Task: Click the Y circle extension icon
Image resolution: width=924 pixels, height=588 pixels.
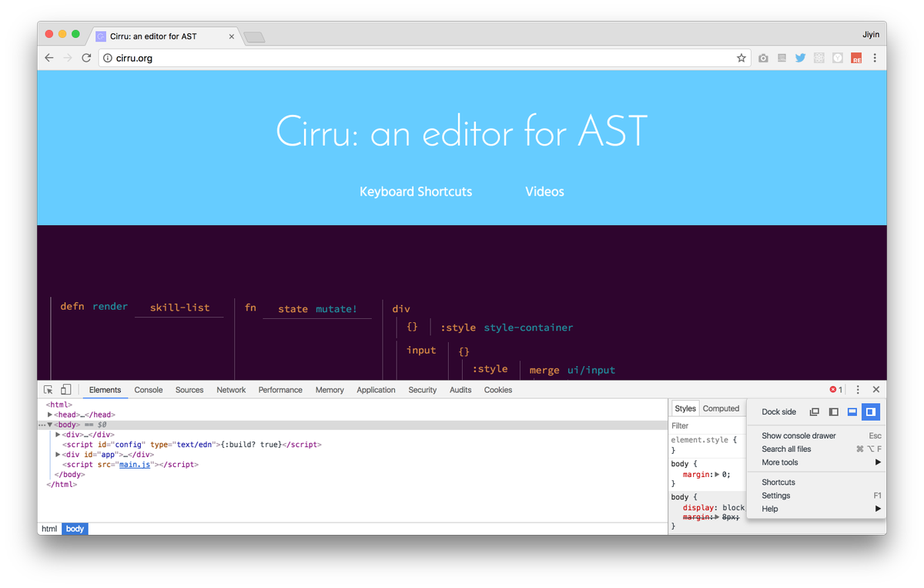Action: (837, 58)
